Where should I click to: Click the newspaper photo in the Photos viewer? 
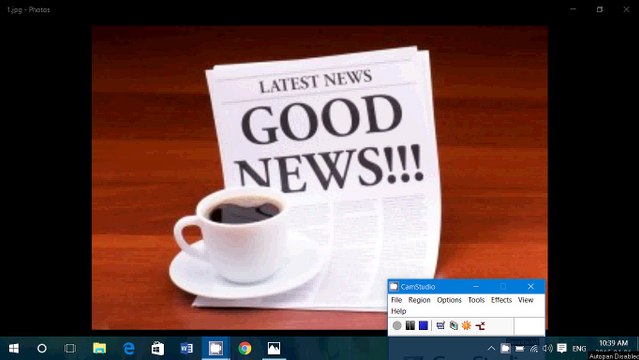(320, 178)
